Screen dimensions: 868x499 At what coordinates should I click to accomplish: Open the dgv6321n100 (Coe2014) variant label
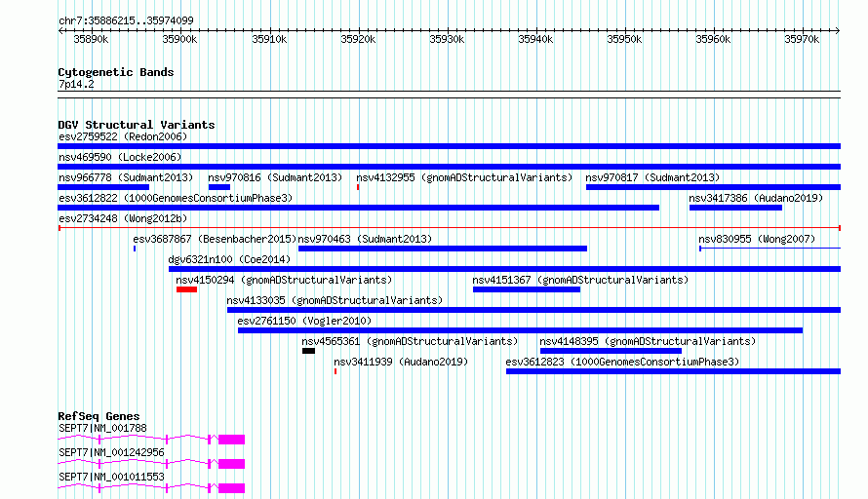coord(229,259)
